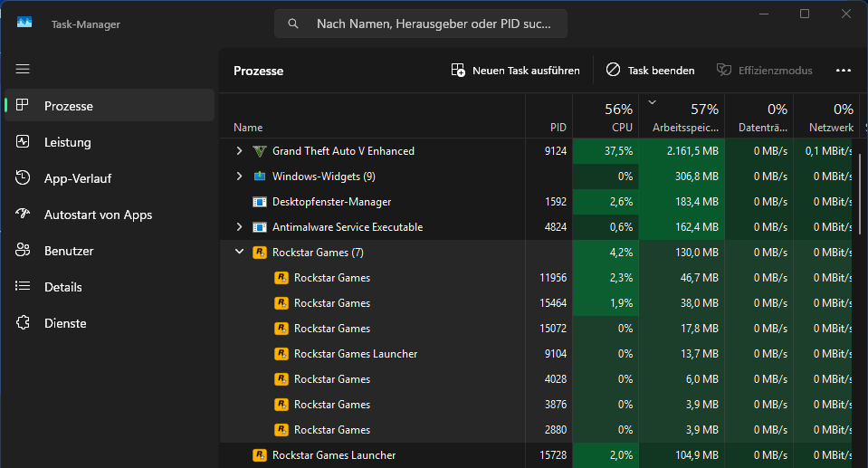Click the hamburger navigation menu icon
Screen dimensions: 868x468
pos(24,69)
